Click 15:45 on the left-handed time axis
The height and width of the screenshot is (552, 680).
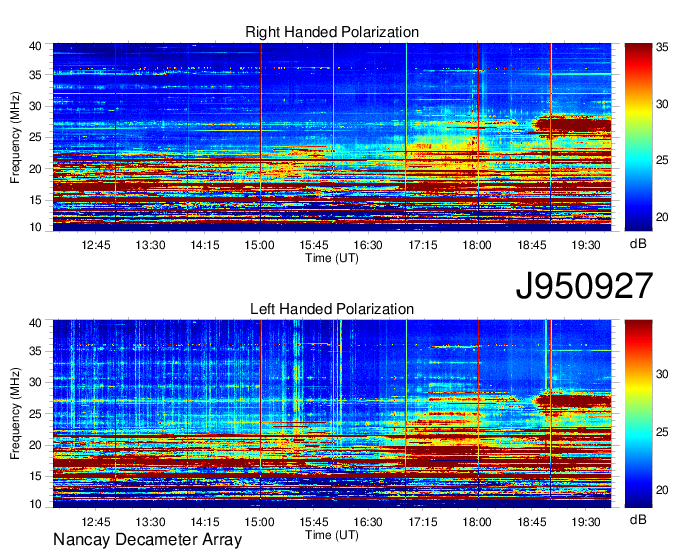(314, 522)
